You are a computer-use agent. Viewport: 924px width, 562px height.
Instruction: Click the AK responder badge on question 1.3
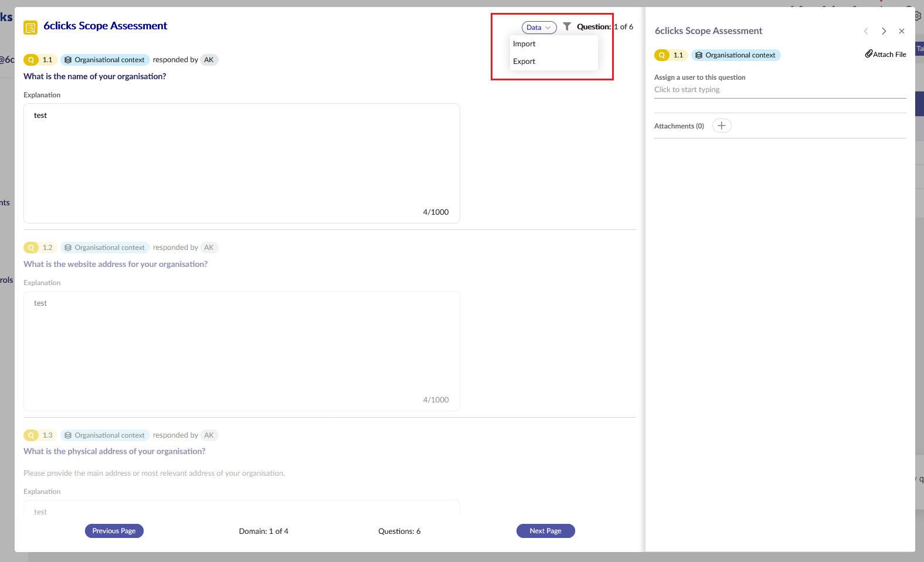(x=209, y=435)
